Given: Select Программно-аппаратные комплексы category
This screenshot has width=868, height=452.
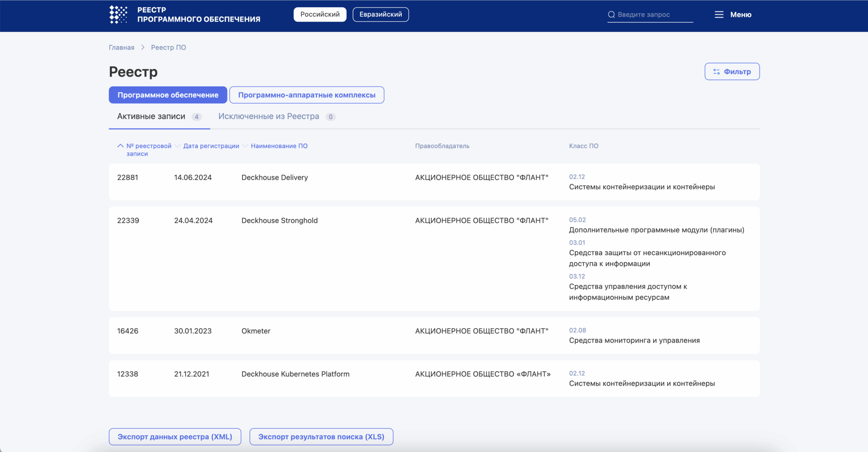Looking at the screenshot, I should point(306,95).
